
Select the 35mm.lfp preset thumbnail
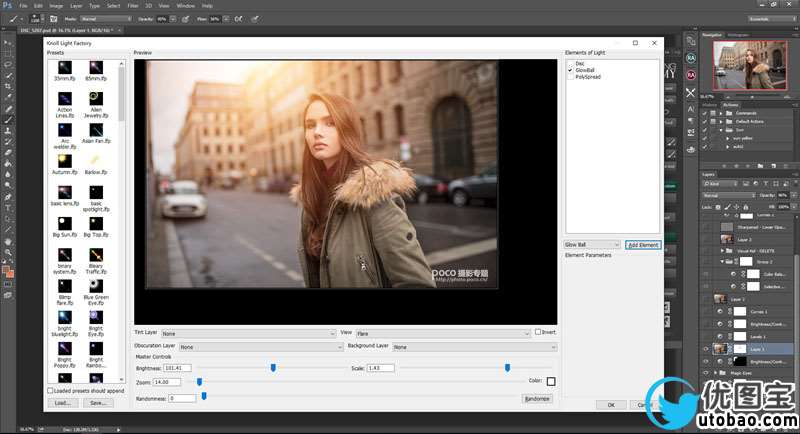pyautogui.click(x=64, y=67)
